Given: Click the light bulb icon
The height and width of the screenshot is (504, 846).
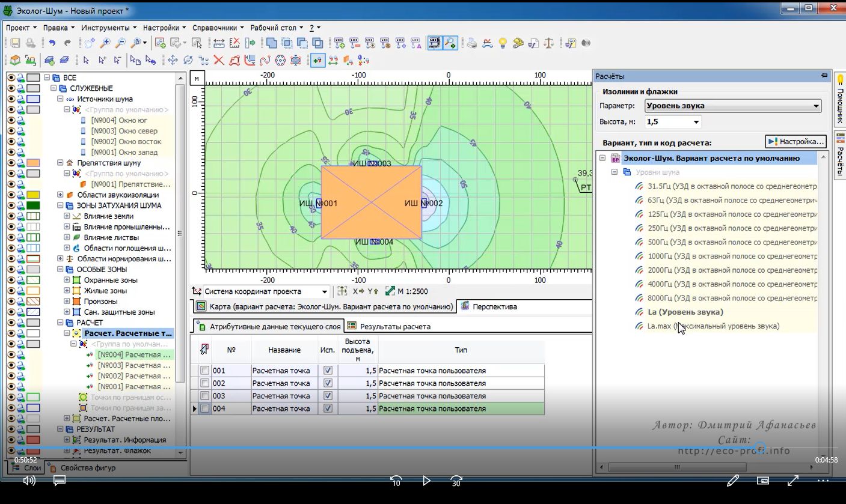Looking at the screenshot, I should [x=503, y=43].
